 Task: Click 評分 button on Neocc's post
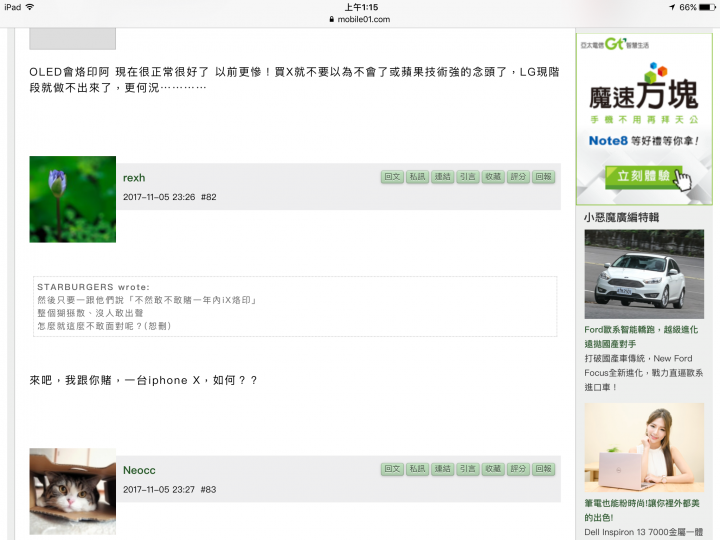518,469
